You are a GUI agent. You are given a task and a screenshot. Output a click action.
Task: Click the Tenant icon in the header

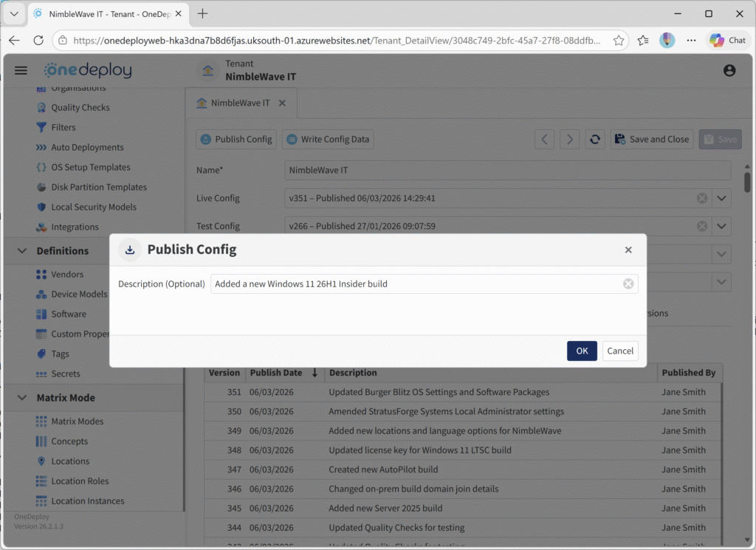pos(207,71)
